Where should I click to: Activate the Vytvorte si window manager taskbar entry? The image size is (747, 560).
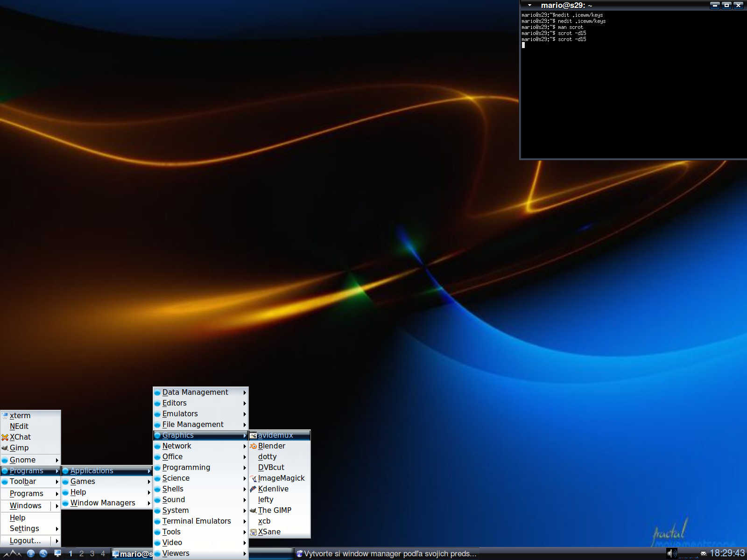[387, 553]
